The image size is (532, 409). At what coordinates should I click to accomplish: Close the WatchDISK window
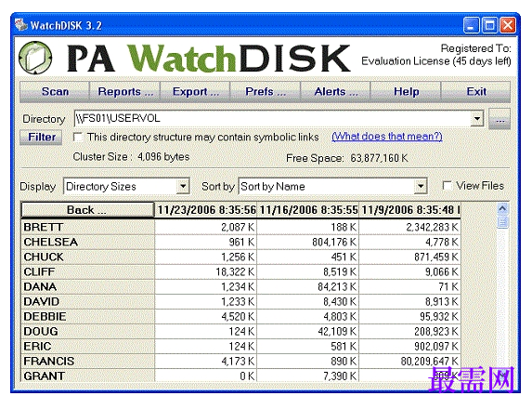click(x=508, y=25)
